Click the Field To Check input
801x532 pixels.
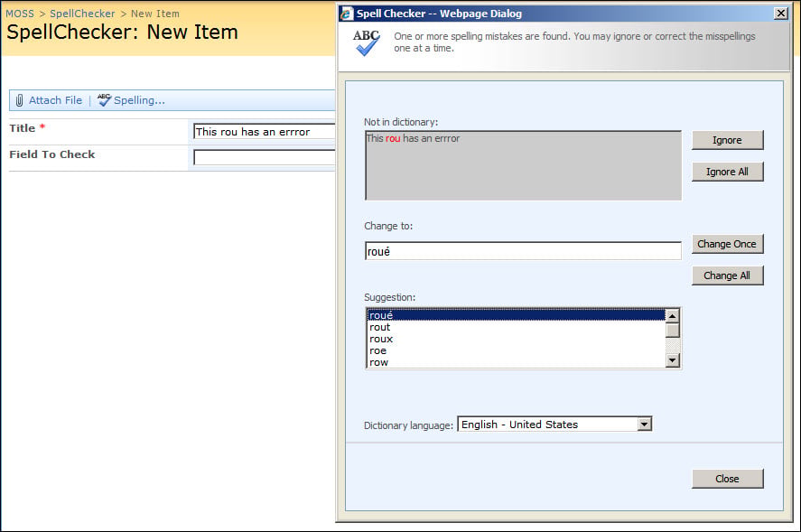click(x=264, y=157)
